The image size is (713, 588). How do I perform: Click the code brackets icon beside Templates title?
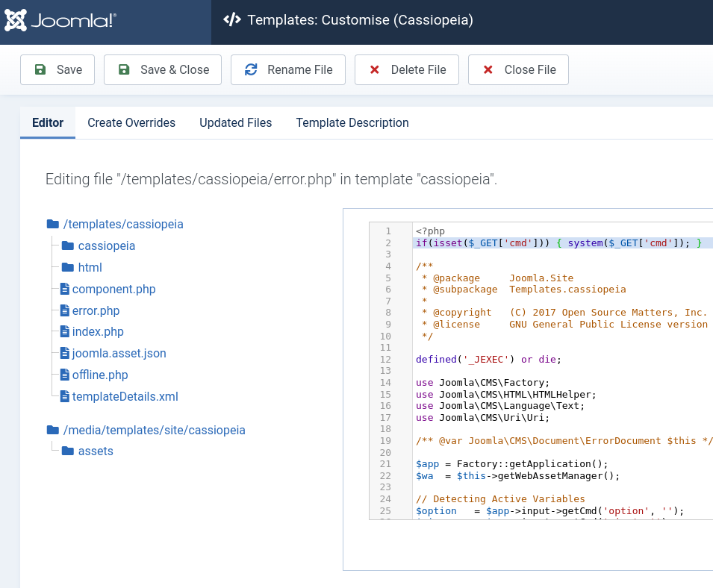[232, 19]
